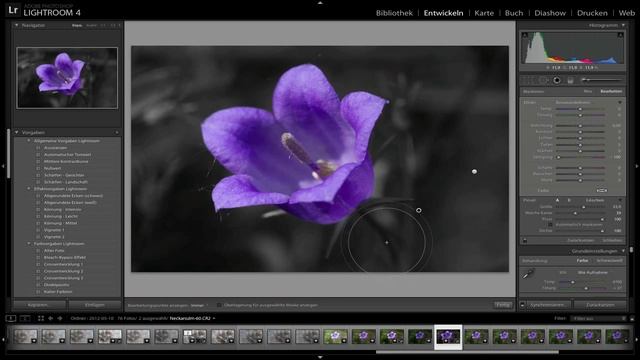Toggle shadow clipping indicator in histogram
Screen dimensions: 640x360
(x=525, y=35)
